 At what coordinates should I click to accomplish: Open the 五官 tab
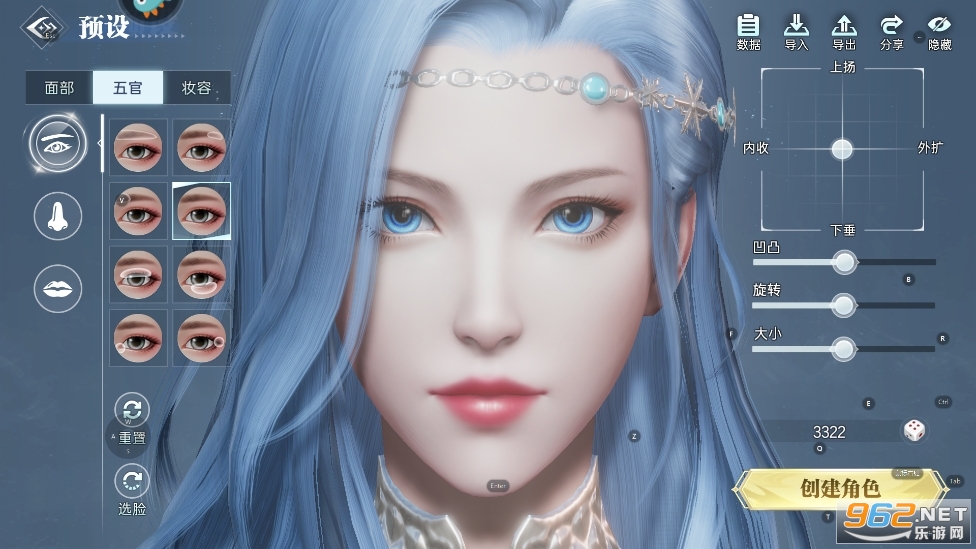128,88
